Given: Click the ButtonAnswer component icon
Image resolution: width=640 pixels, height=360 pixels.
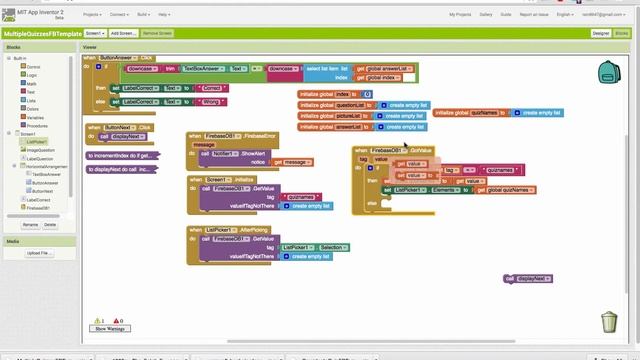Looking at the screenshot, I should pyautogui.click(x=29, y=182).
